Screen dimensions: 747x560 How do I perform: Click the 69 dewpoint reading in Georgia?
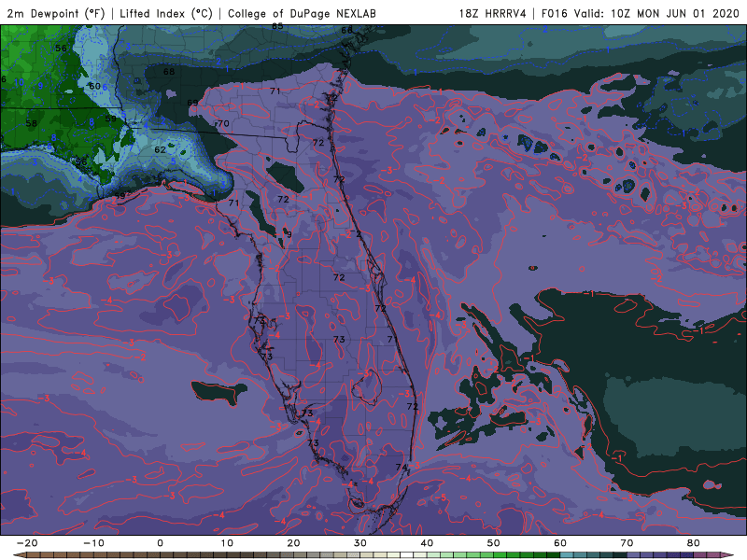click(192, 103)
